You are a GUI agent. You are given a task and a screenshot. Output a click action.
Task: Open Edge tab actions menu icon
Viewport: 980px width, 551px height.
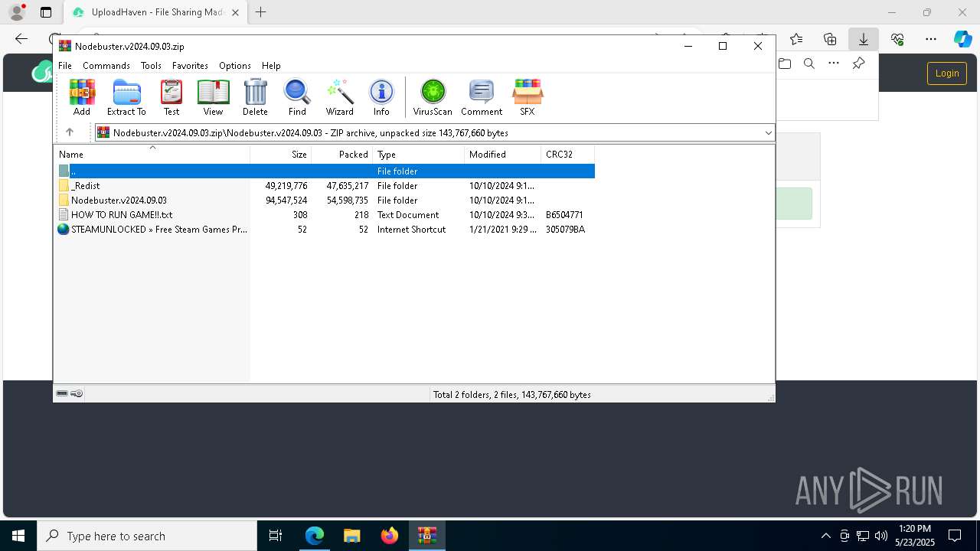coord(46,12)
